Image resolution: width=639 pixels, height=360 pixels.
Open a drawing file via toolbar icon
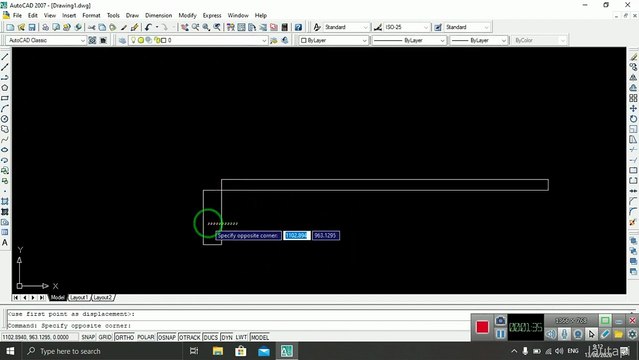(x=21, y=27)
